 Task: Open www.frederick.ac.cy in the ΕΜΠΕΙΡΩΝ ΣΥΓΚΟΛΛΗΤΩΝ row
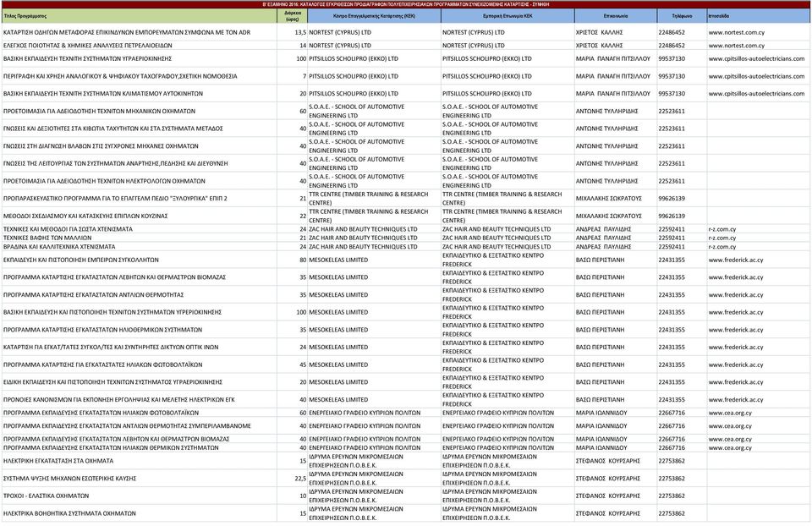736,260
